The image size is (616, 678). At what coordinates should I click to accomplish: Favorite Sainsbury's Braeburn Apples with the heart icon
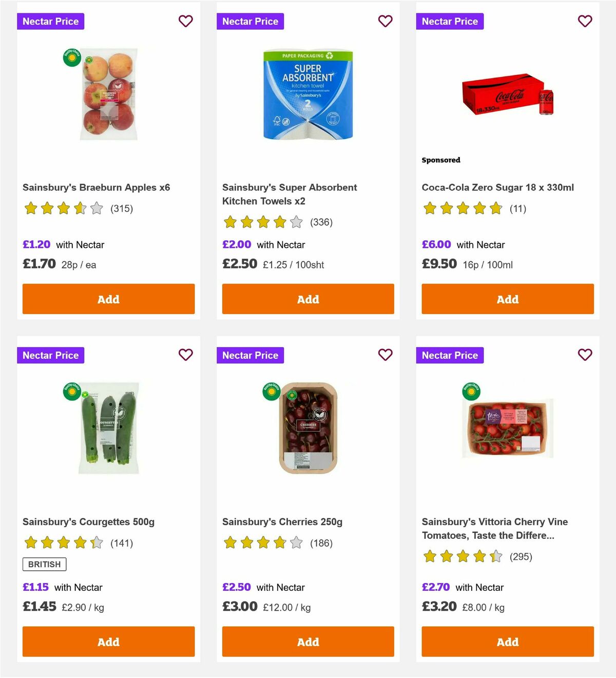185,21
